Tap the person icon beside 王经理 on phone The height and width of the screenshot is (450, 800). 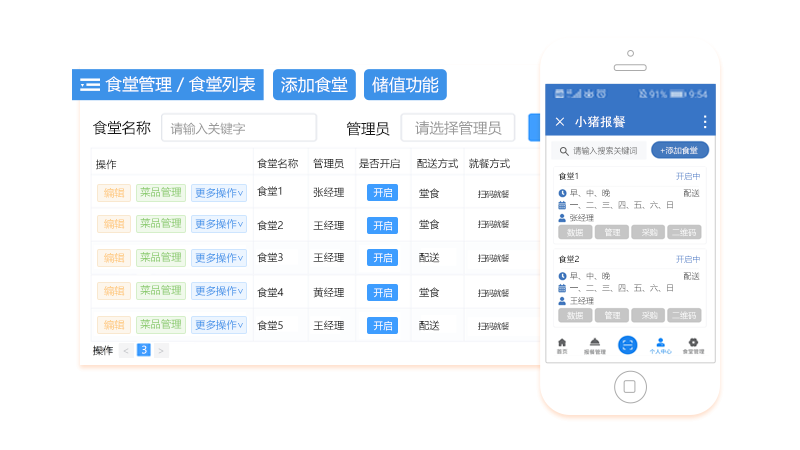click(562, 301)
